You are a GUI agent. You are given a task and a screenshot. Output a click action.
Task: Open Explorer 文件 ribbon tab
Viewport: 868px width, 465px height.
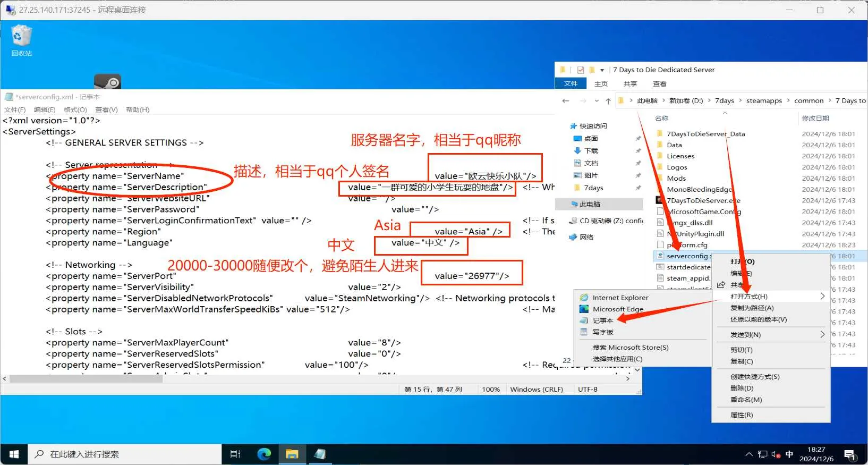coord(571,84)
